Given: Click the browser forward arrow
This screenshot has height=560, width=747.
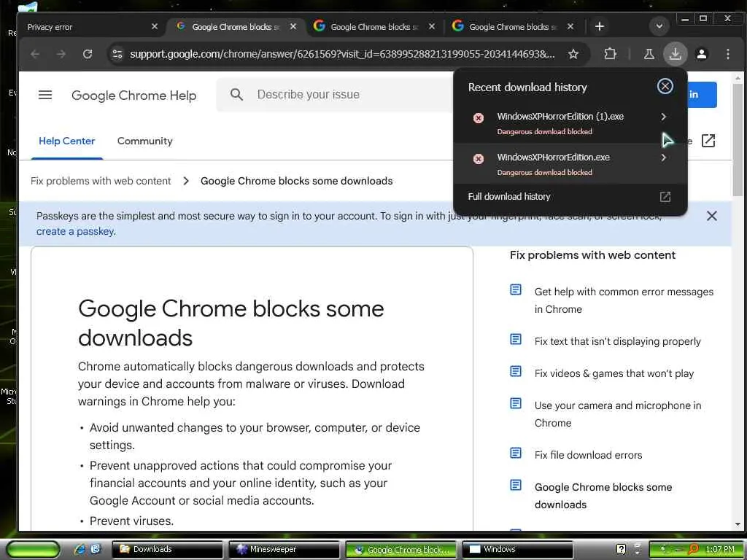Looking at the screenshot, I should click(61, 54).
